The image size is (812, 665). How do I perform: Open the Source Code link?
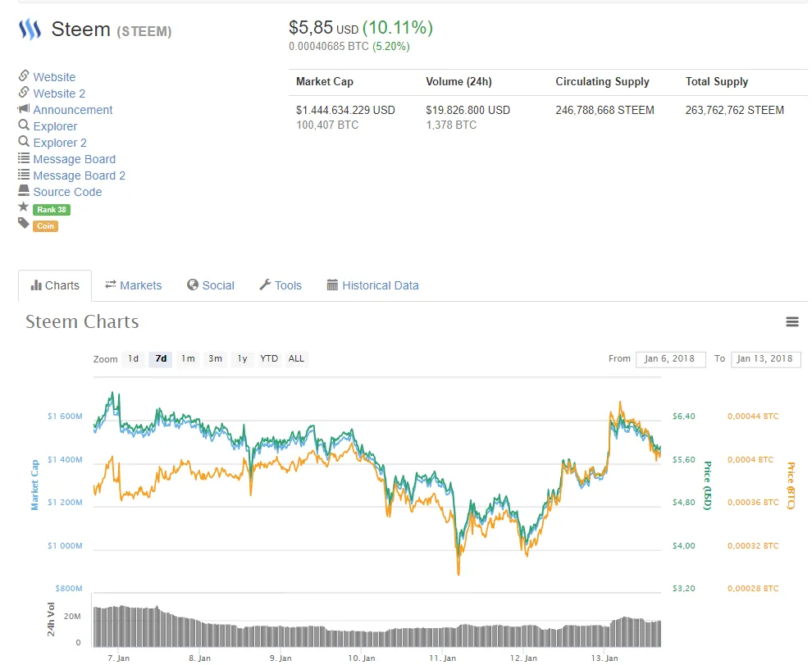pyautogui.click(x=67, y=192)
